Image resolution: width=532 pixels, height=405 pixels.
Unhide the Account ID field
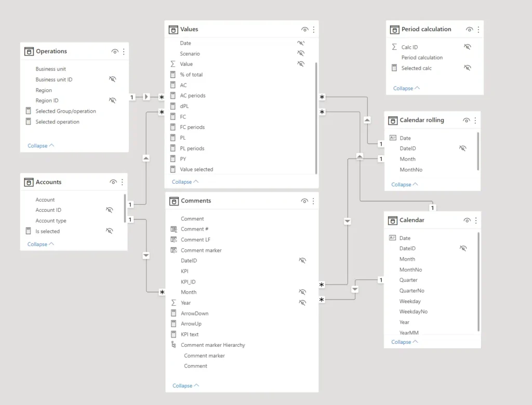109,210
